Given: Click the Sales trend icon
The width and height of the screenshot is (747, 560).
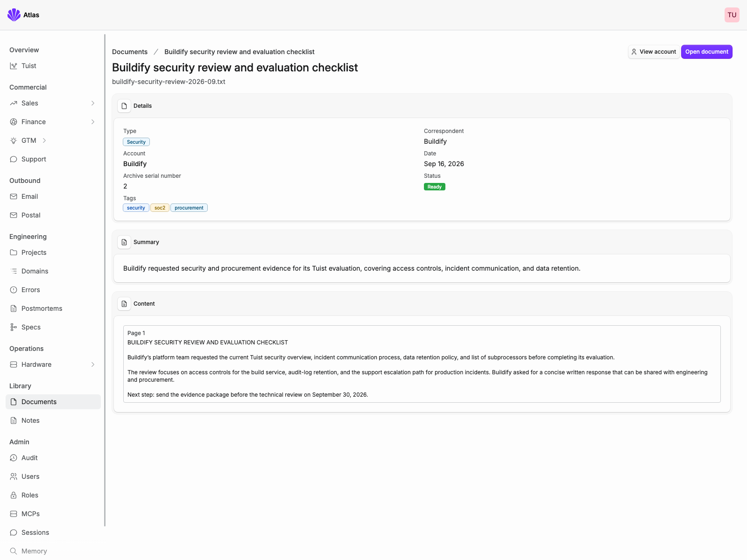Looking at the screenshot, I should pos(14,103).
